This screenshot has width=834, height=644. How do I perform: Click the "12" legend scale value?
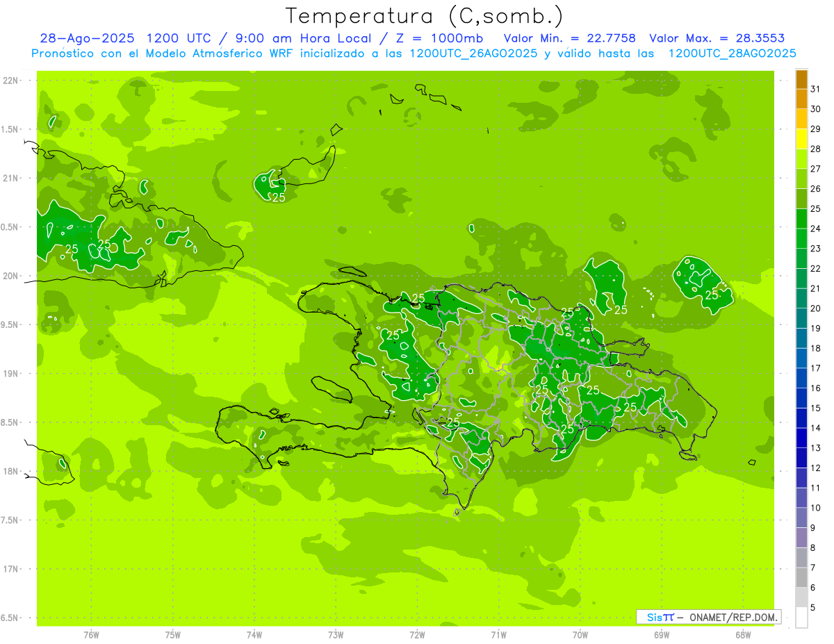[x=816, y=468]
